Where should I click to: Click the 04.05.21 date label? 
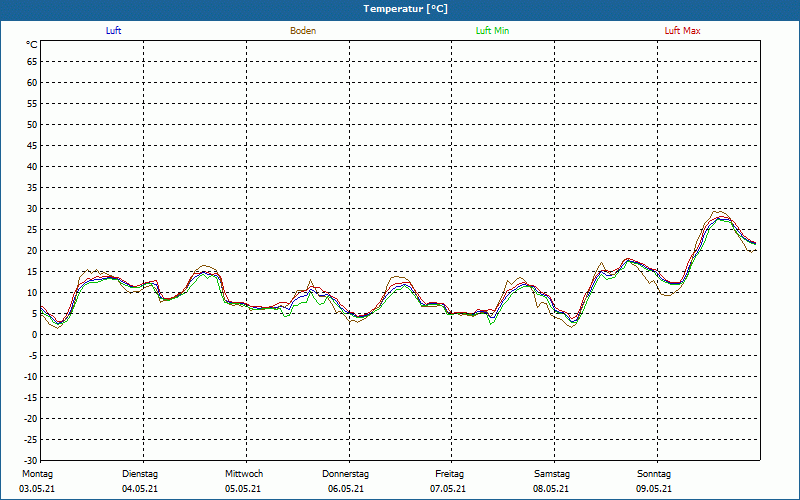140,489
